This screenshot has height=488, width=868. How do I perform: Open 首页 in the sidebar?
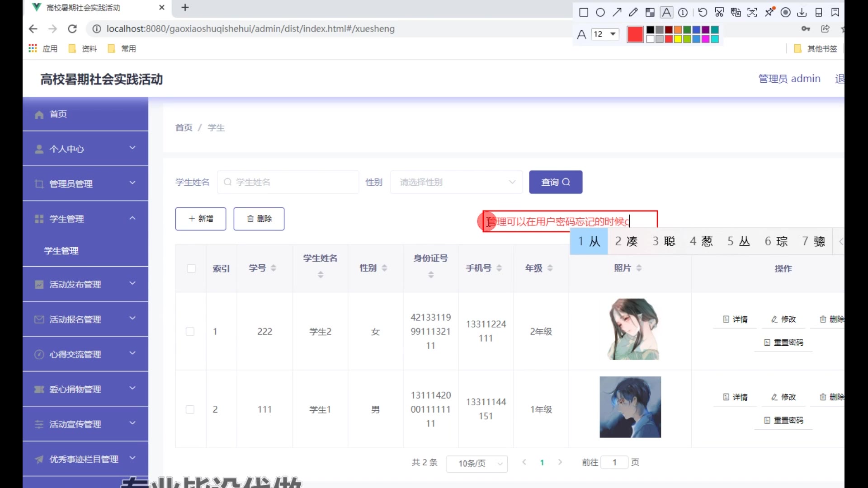coord(58,114)
